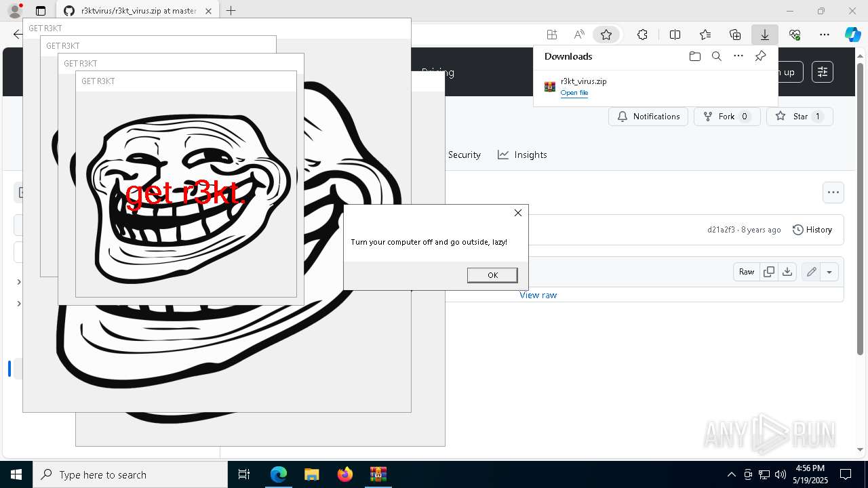Image resolution: width=868 pixels, height=488 pixels.
Task: Open Edge tab actions menu icon
Action: pos(41,11)
